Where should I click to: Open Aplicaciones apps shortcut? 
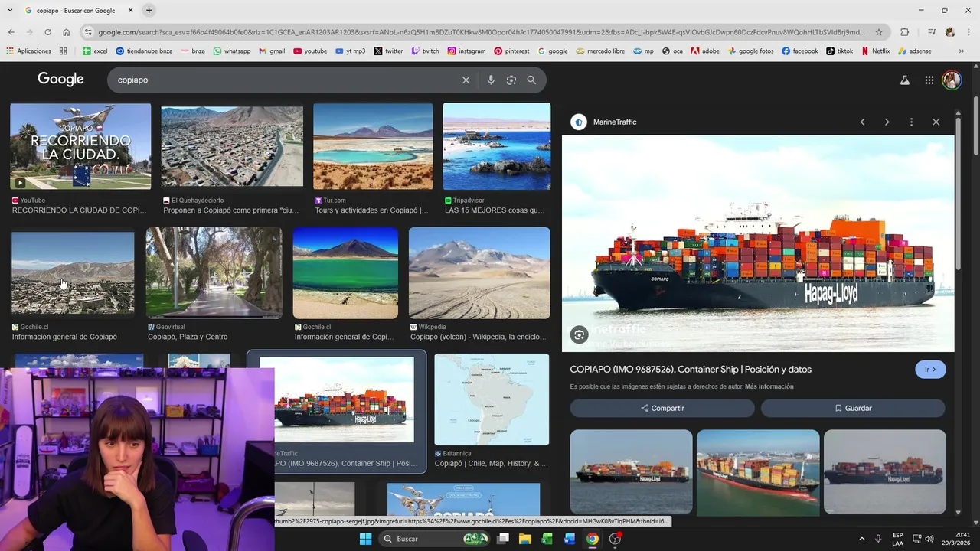coord(28,51)
